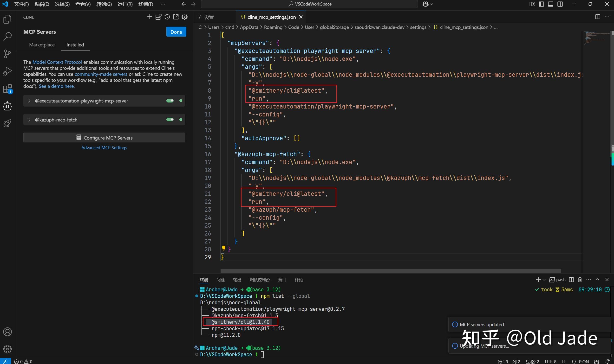
Task: Disable the @executeautomation-playwright-mcp-server toggle
Action: (x=170, y=101)
